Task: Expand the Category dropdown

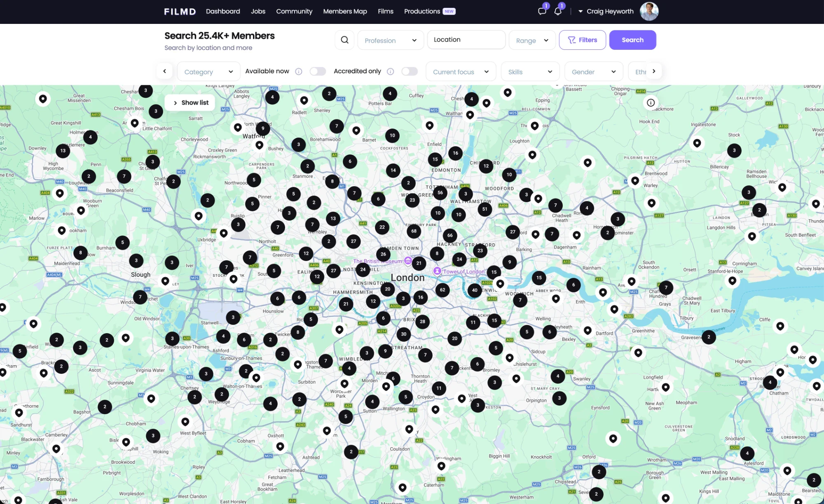Action: tap(208, 72)
